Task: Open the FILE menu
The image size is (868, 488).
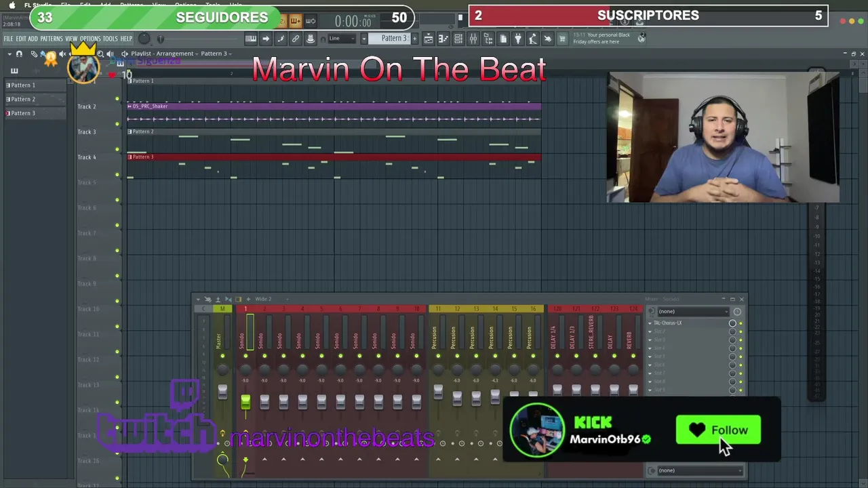Action: pyautogui.click(x=8, y=39)
